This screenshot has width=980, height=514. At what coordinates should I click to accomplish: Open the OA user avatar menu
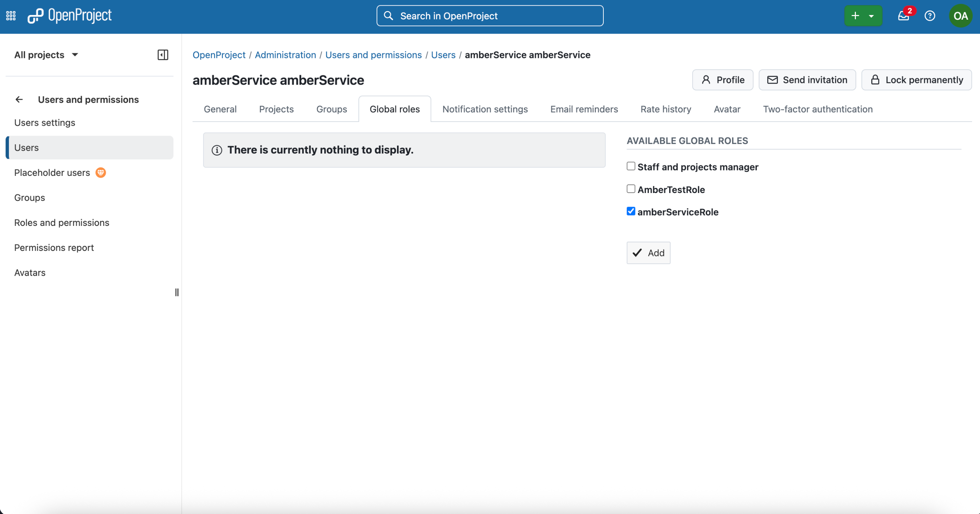point(960,16)
